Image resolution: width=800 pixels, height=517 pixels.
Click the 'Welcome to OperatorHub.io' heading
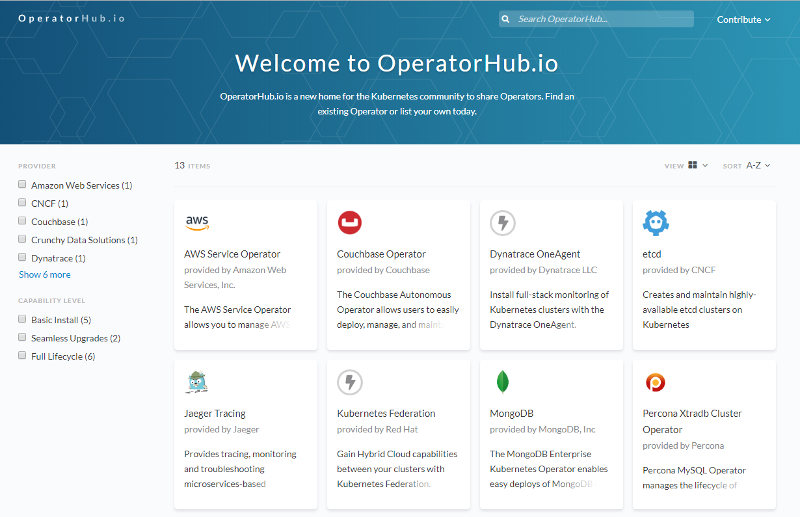396,64
